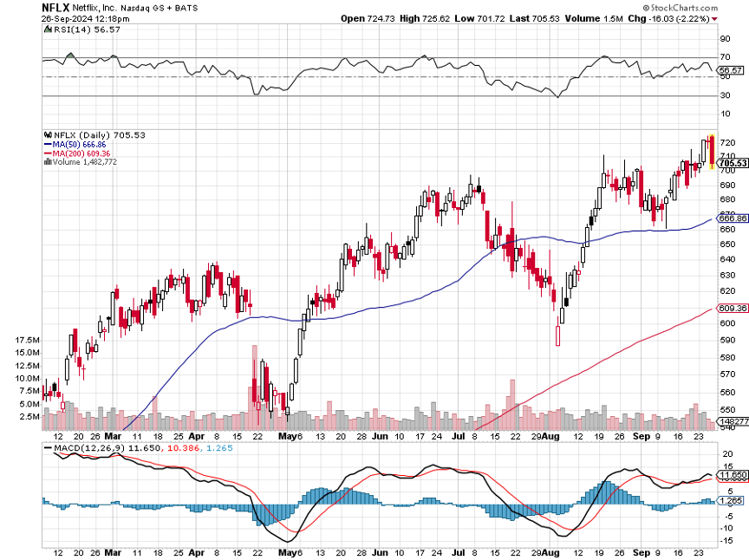Screen dimensions: 749x560
Task: Click the NFLX ticker symbol title
Action: (57, 6)
